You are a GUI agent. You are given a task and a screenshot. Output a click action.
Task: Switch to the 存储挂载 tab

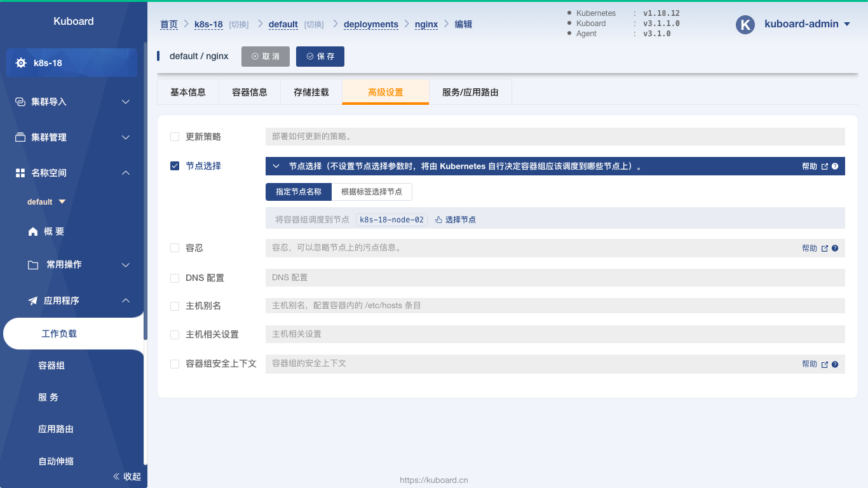(x=311, y=92)
